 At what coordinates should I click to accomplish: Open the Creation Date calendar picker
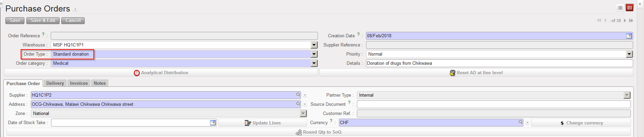[629, 36]
